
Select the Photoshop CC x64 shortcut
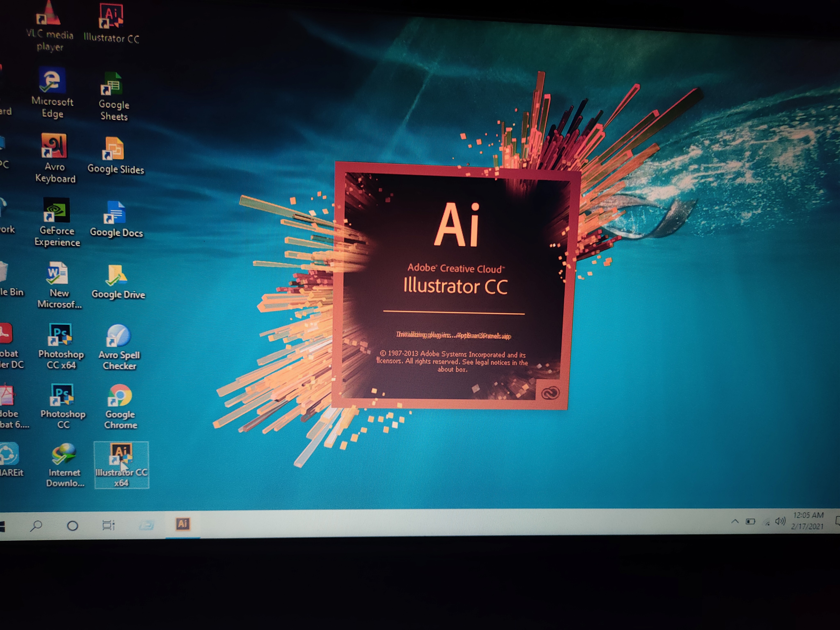(61, 346)
